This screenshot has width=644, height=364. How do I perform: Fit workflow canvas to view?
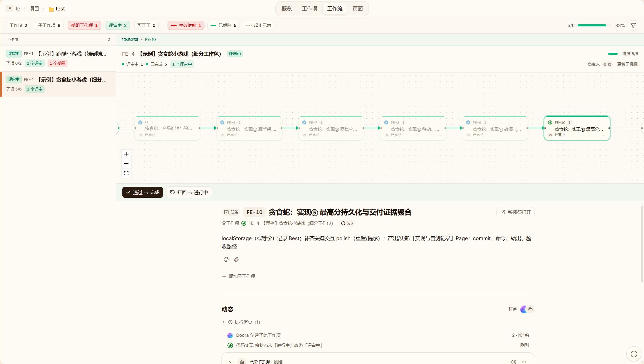coord(126,173)
